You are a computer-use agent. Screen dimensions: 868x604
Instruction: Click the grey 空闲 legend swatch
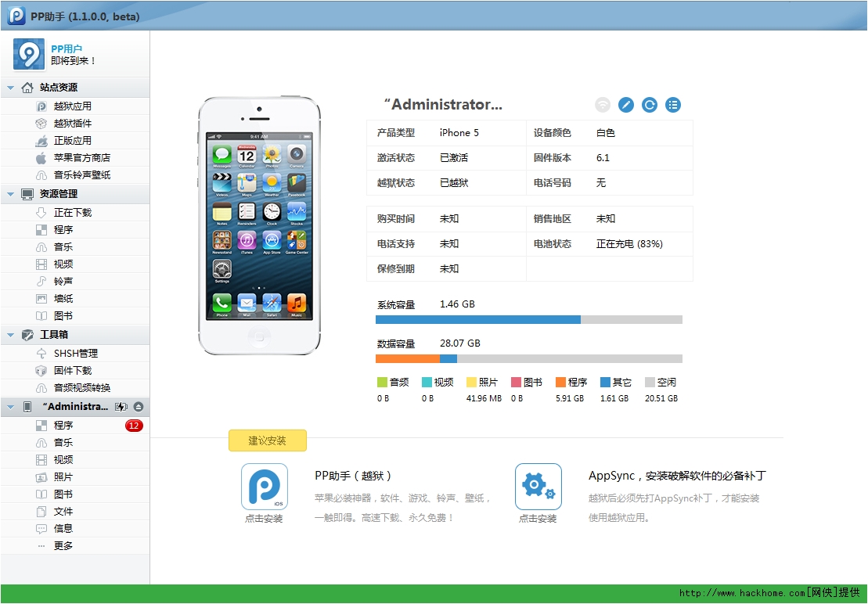click(650, 383)
